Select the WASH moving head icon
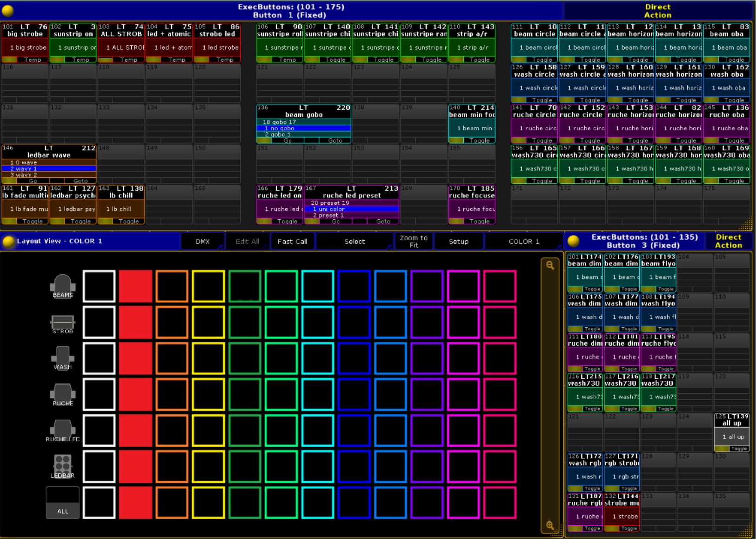This screenshot has height=539, width=756. [63, 358]
